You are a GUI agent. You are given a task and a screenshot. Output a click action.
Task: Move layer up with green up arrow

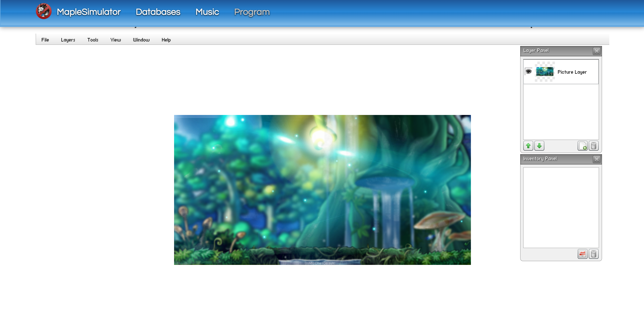pyautogui.click(x=528, y=146)
